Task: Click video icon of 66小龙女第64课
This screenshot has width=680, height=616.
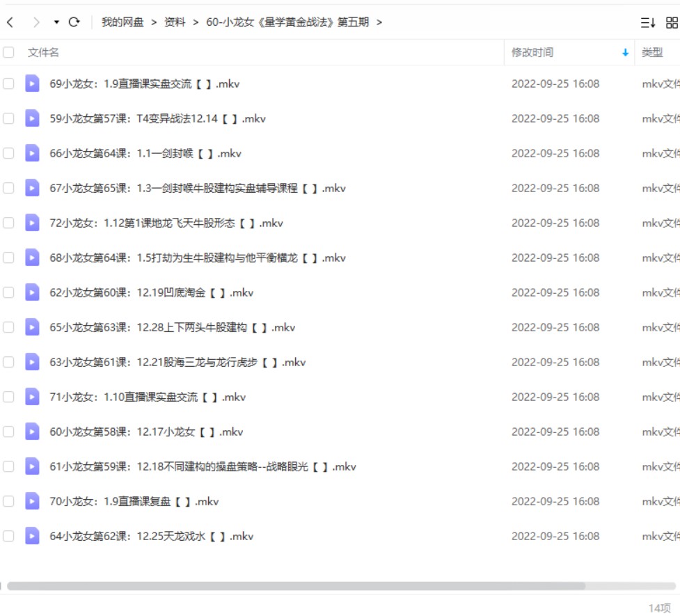Action: [32, 152]
